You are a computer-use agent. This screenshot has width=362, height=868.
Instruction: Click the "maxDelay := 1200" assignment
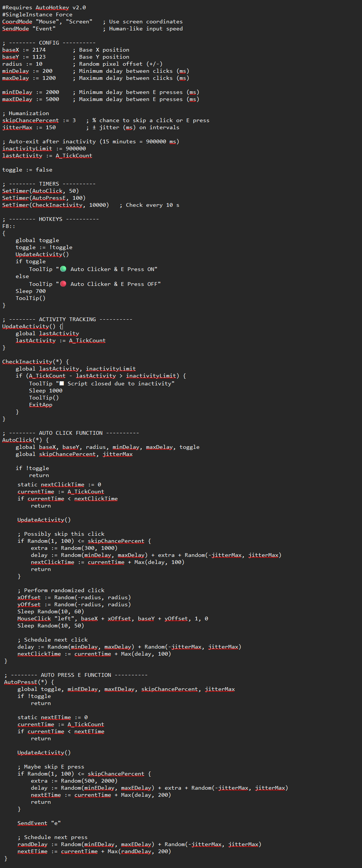(x=29, y=78)
